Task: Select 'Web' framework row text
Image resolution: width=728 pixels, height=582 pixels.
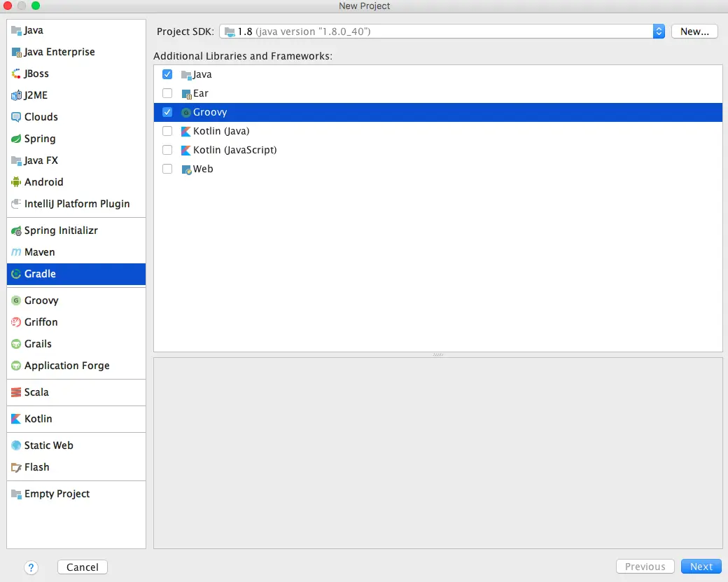Action: (x=203, y=169)
